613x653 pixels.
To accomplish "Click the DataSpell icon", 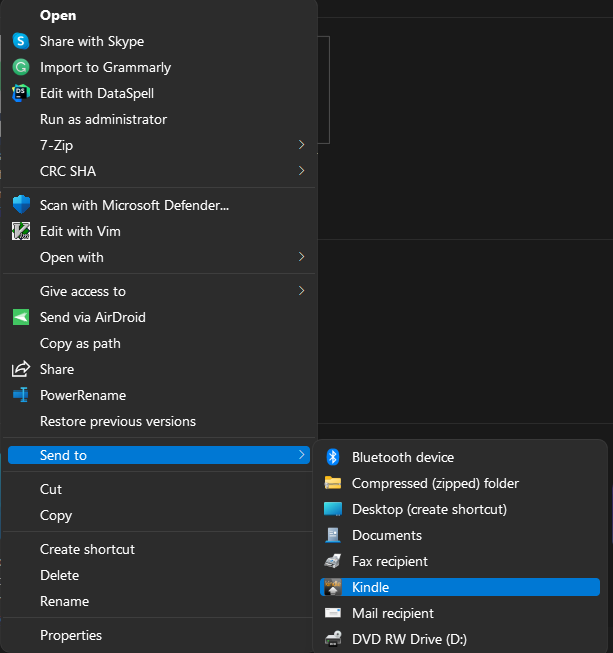I will click(x=21, y=93).
